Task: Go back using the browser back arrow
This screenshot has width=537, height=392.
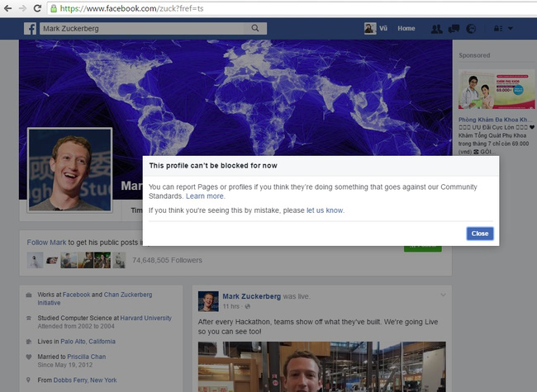Action: (7, 8)
